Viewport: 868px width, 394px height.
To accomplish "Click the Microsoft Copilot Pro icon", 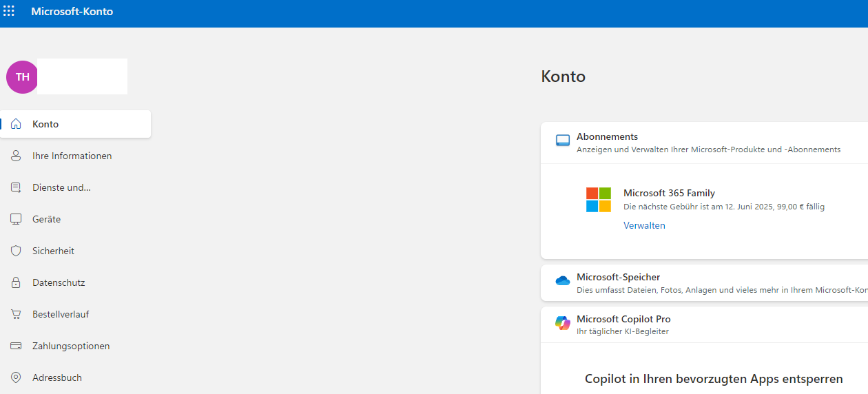I will coord(563,323).
